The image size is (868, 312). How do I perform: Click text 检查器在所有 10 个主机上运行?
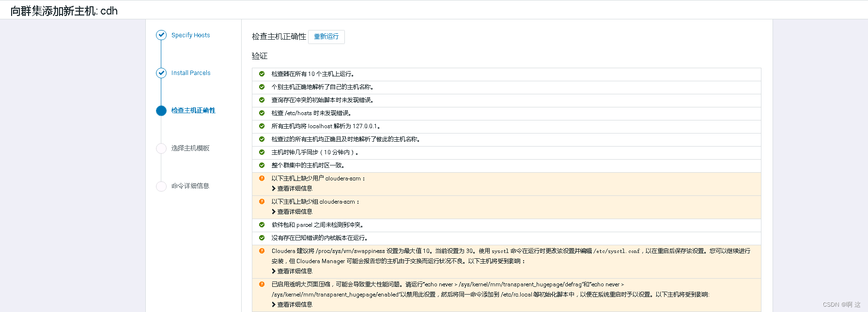[x=313, y=74]
